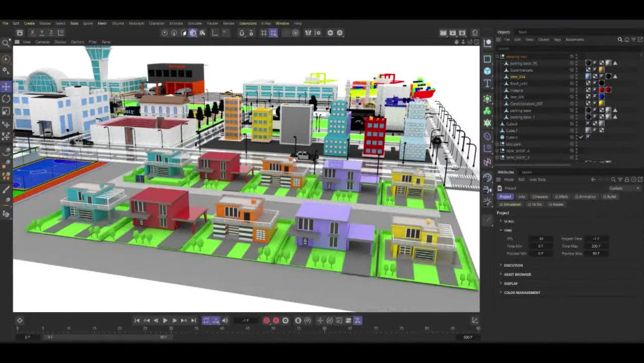Click the blue material tag on text_006

click(x=601, y=97)
